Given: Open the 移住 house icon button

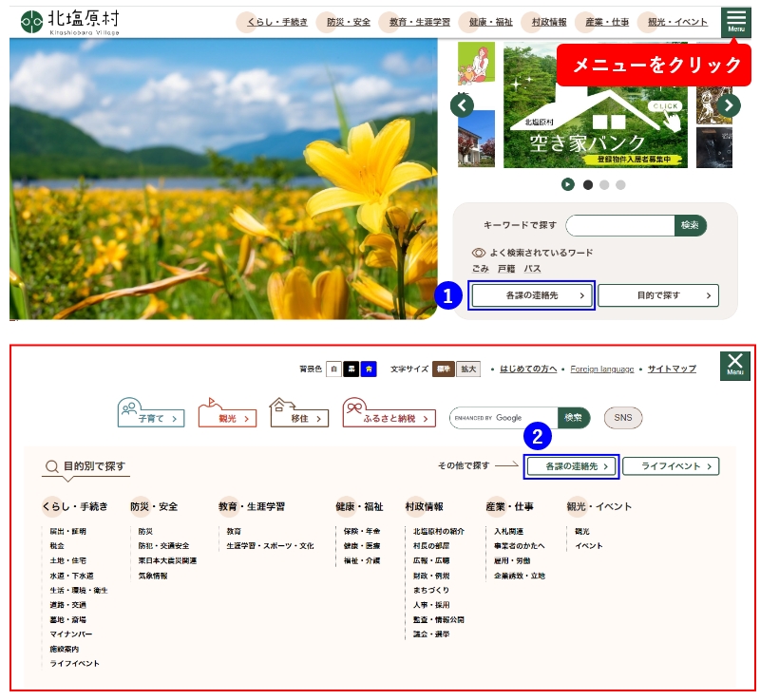Looking at the screenshot, I should [x=299, y=415].
